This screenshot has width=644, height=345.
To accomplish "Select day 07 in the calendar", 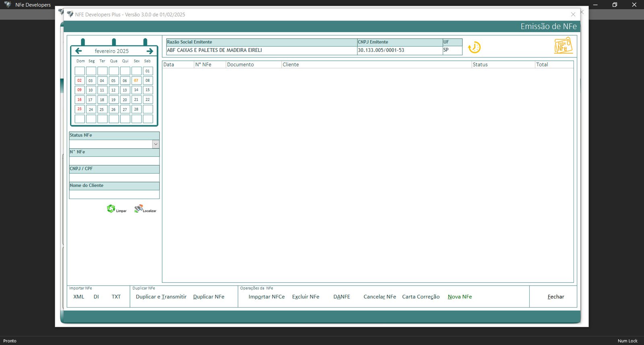I will (136, 80).
